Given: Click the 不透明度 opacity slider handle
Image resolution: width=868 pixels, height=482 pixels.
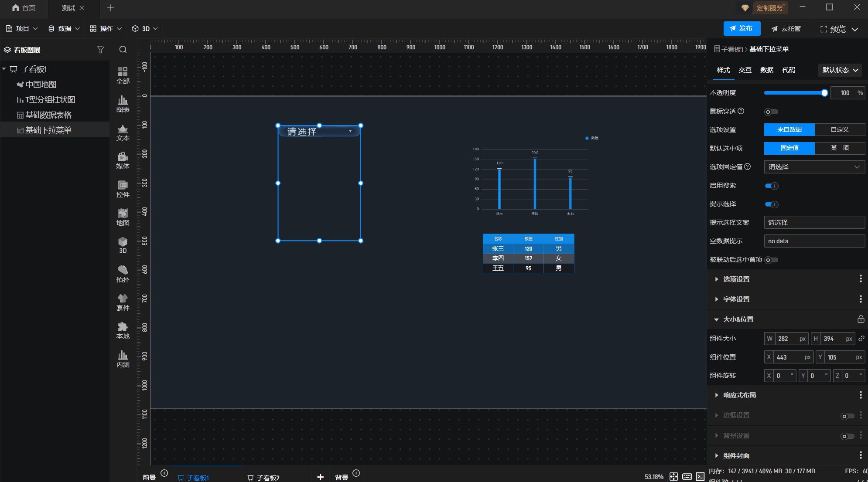Looking at the screenshot, I should [x=824, y=93].
